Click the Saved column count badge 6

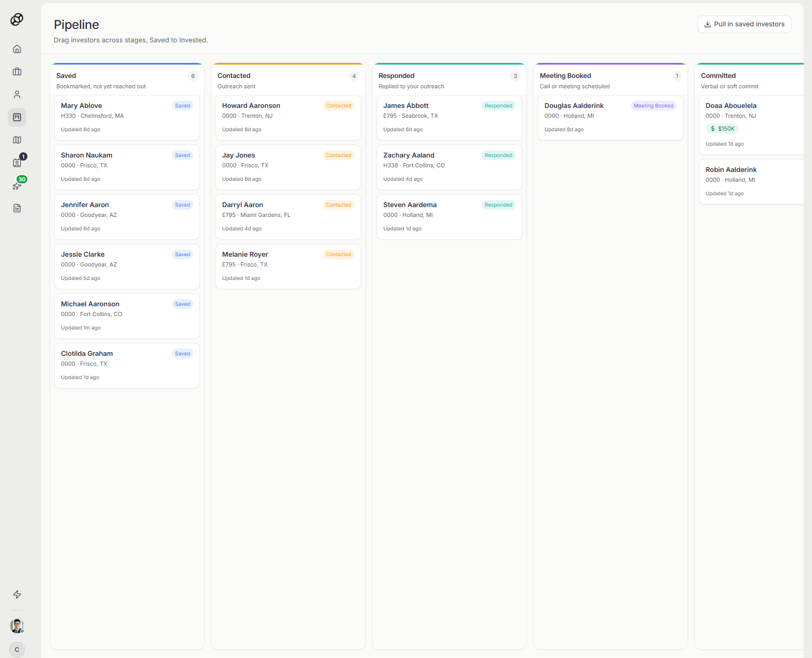[193, 76]
